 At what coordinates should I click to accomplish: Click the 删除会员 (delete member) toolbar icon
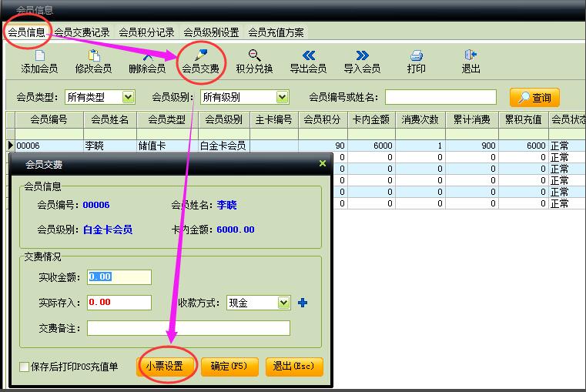coord(147,62)
